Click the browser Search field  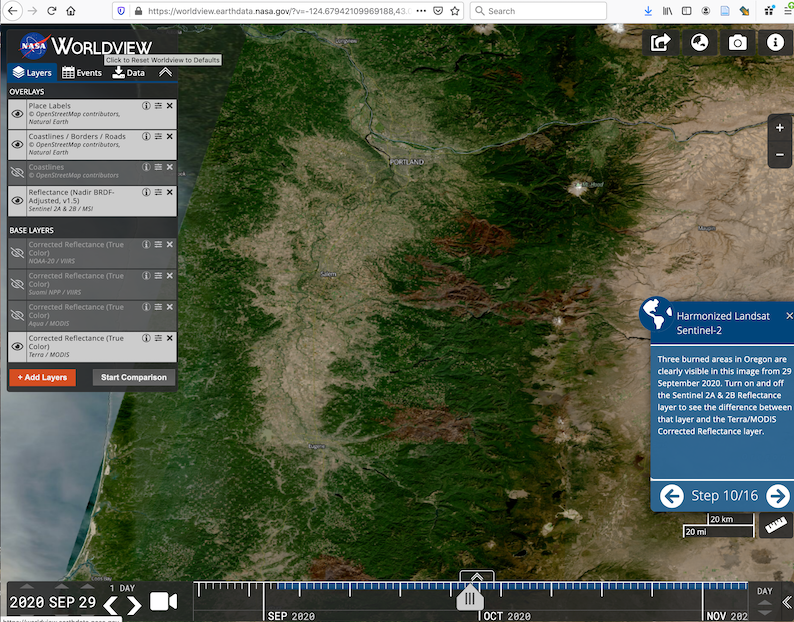[x=538, y=11]
